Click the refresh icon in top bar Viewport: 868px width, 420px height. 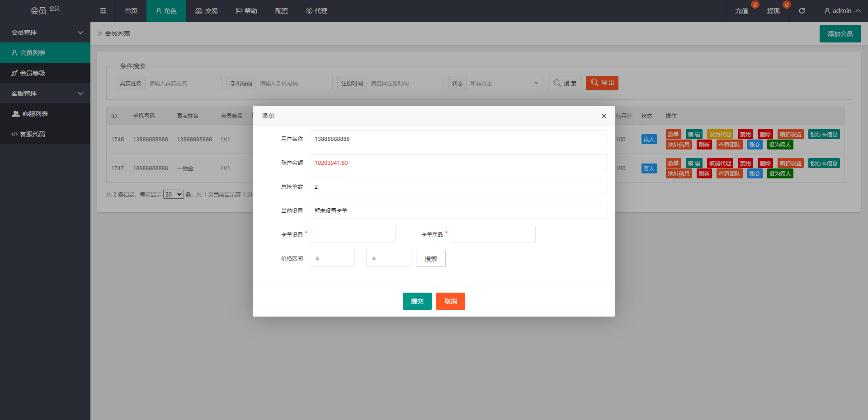[802, 11]
